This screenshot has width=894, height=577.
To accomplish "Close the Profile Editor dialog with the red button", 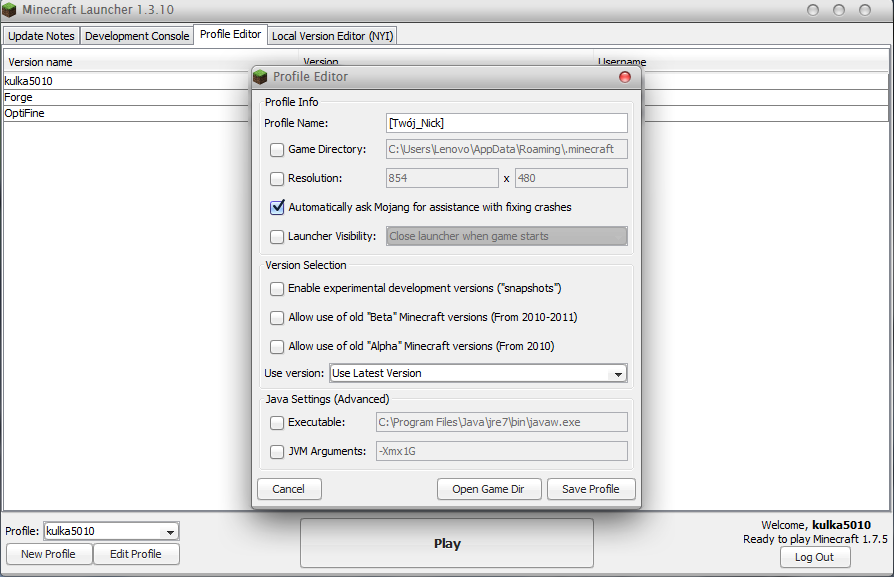I will [625, 77].
